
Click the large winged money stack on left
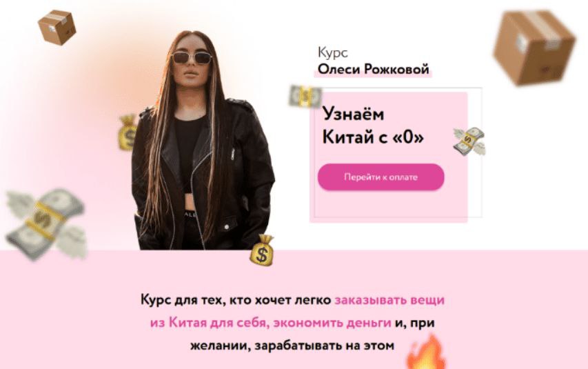pos(46,224)
